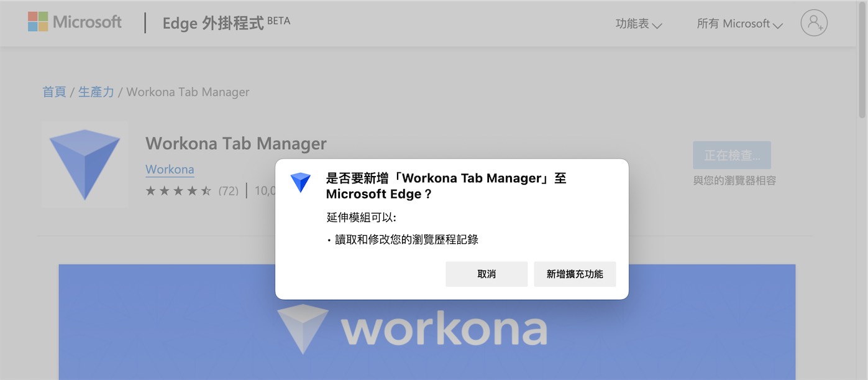Expand the 功能表 dropdown menu
The width and height of the screenshot is (868, 380).
[639, 24]
